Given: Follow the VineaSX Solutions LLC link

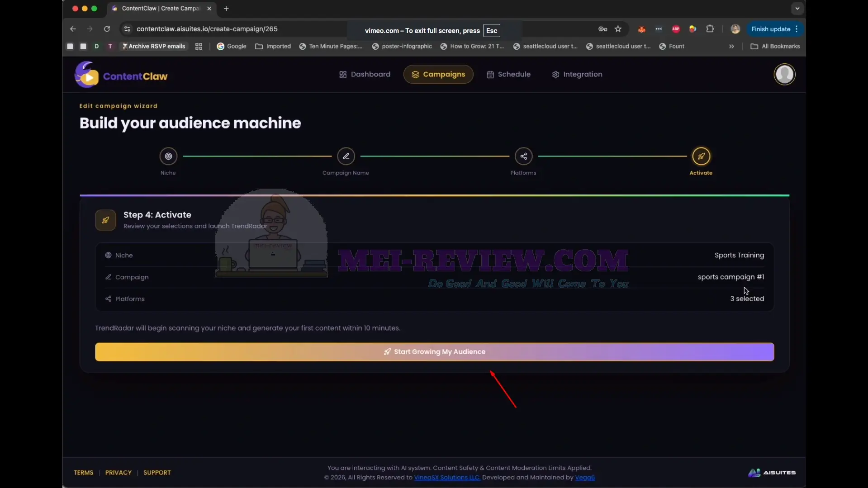Looking at the screenshot, I should [447, 478].
